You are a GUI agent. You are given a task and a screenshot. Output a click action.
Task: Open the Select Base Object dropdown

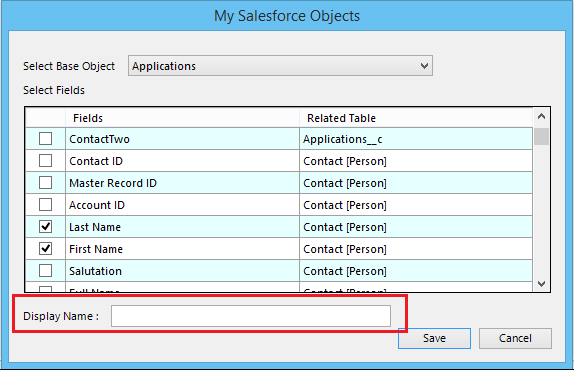click(280, 66)
